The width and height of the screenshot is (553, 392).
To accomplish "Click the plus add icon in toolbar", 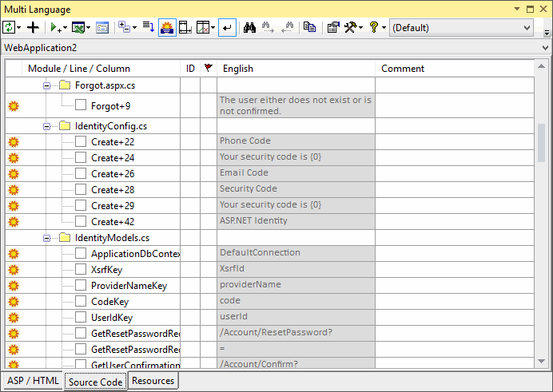I will (x=33, y=27).
